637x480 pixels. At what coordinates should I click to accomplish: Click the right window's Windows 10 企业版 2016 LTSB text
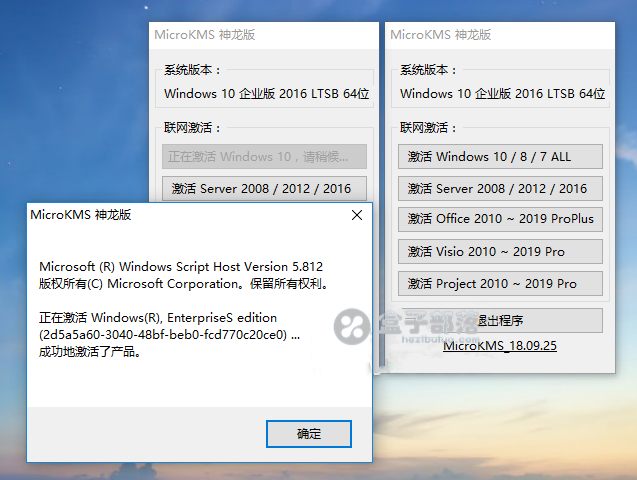(503, 93)
